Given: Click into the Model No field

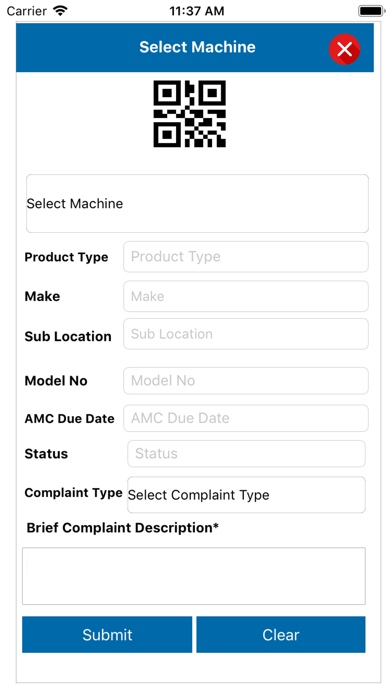Looking at the screenshot, I should 246,380.
